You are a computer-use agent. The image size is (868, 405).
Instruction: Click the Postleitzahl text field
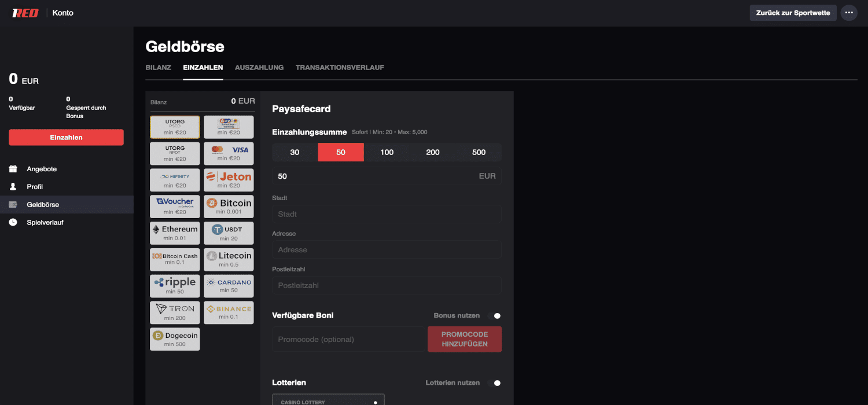[387, 285]
